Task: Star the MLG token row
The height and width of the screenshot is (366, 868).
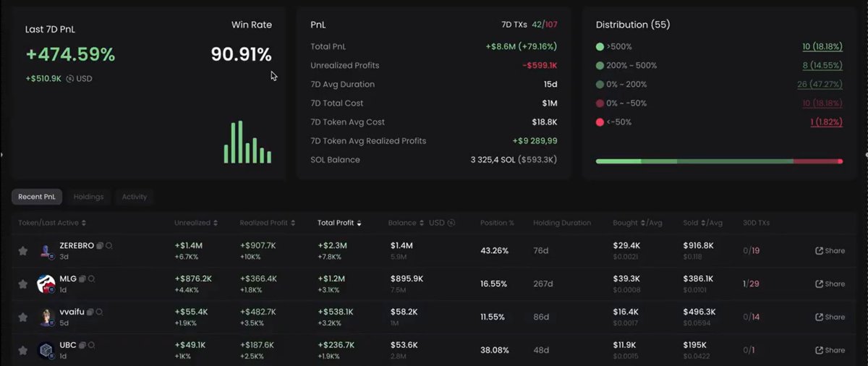Action: click(x=23, y=284)
